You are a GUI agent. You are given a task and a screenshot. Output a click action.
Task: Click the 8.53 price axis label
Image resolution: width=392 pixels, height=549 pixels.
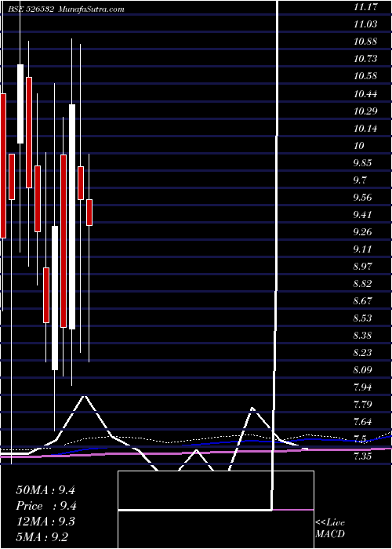362,318
